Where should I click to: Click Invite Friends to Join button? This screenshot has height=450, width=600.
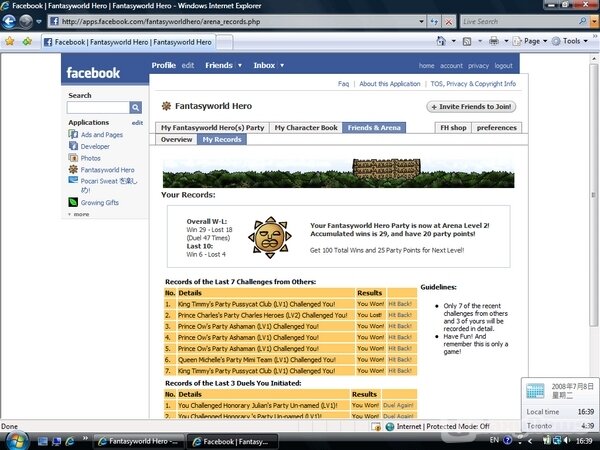pyautogui.click(x=472, y=106)
